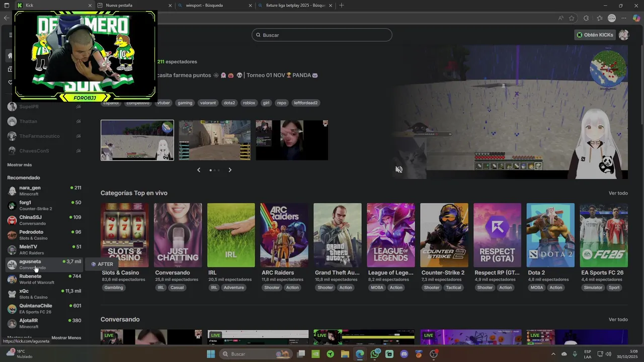Open the tab actions menu chevron
The height and width of the screenshot is (362, 644).
(x=6, y=6)
